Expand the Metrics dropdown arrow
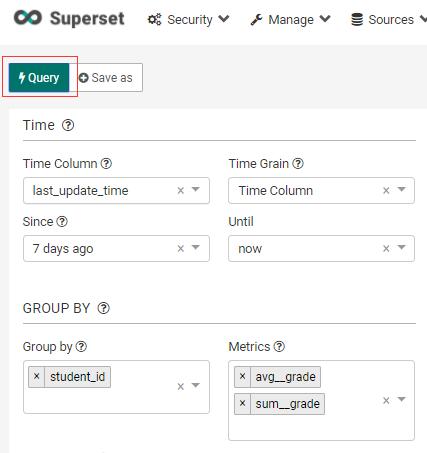427x453 pixels. click(401, 399)
